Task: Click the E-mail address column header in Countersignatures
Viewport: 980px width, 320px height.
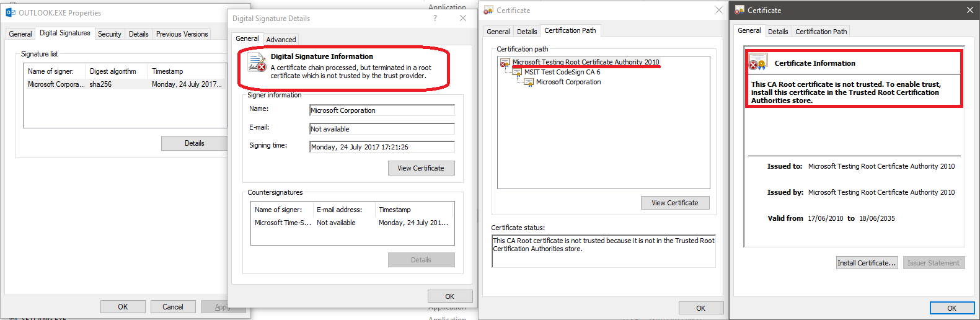Action: tap(344, 210)
